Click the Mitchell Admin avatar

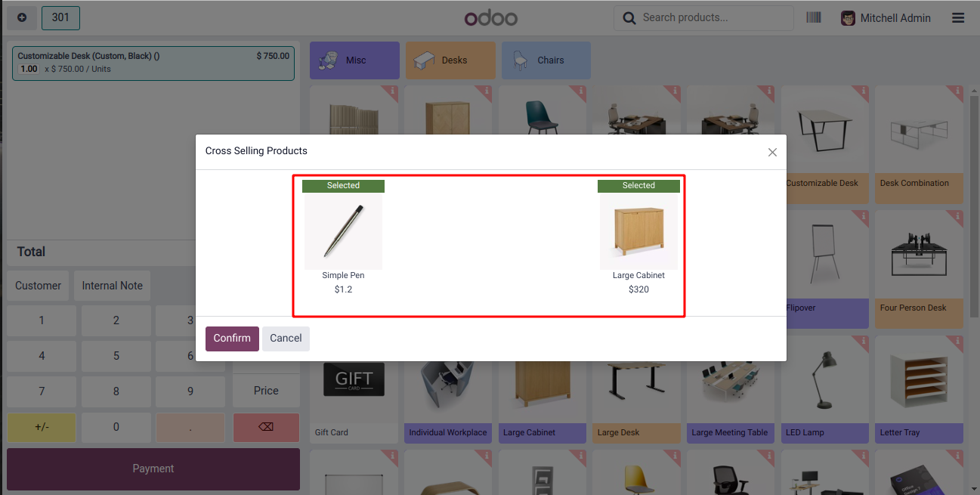(849, 18)
